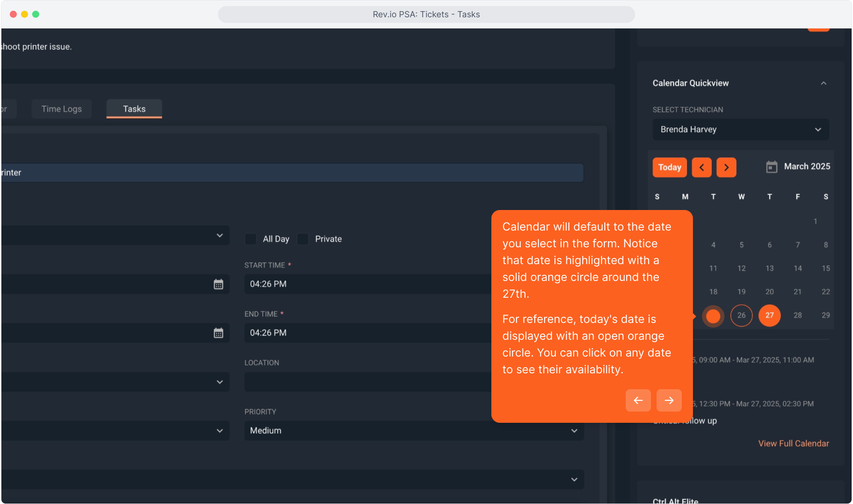
Task: Select March 26 in the calendar
Action: (741, 315)
